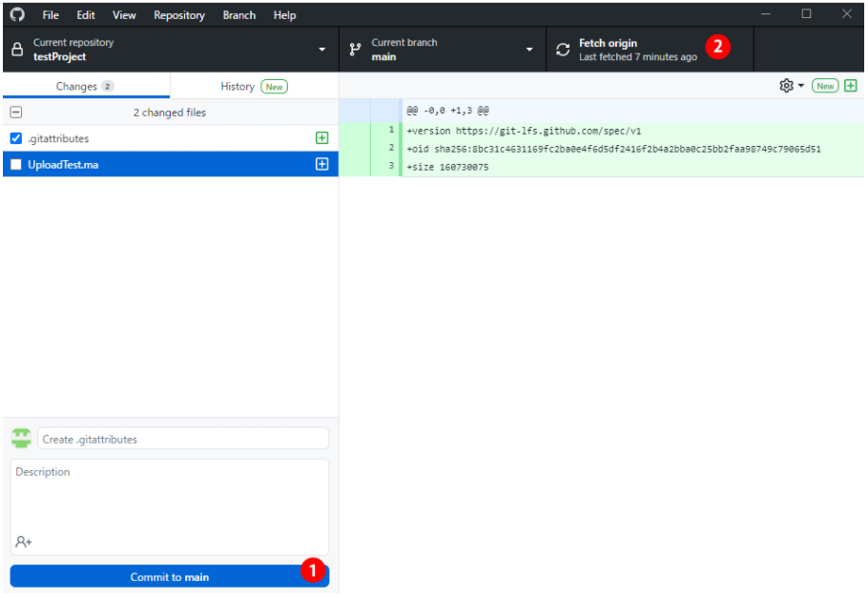Click line number 2 in diff gutter

click(x=391, y=148)
